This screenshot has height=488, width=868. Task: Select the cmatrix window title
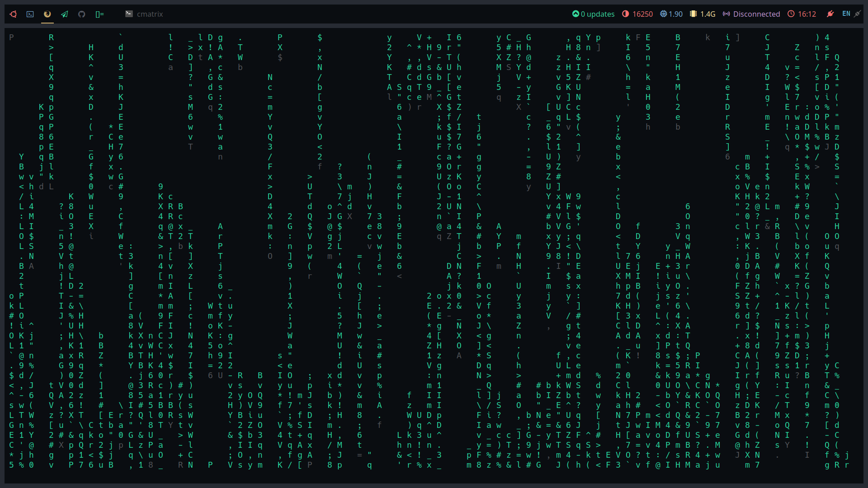tap(149, 14)
